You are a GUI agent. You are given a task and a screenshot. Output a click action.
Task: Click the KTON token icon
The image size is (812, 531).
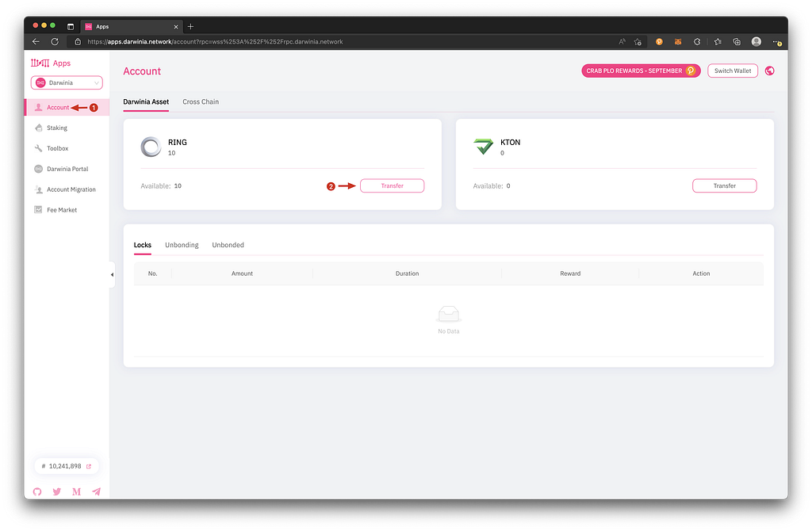[484, 147]
